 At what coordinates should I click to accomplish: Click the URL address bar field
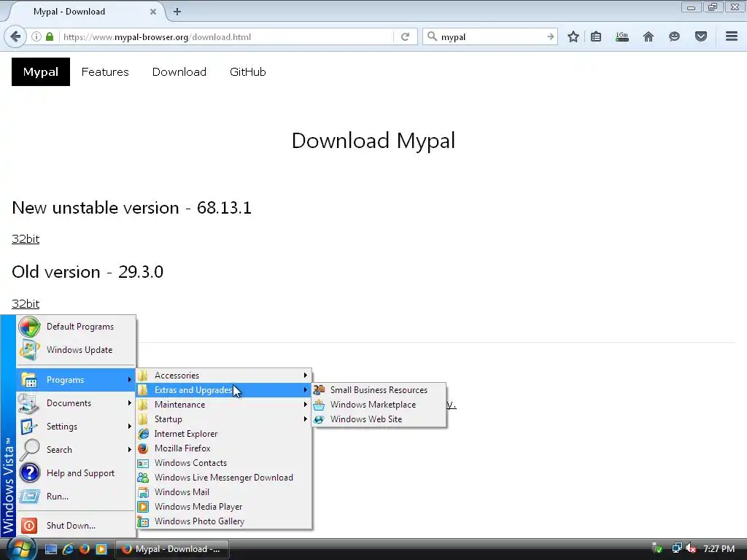[x=226, y=36]
